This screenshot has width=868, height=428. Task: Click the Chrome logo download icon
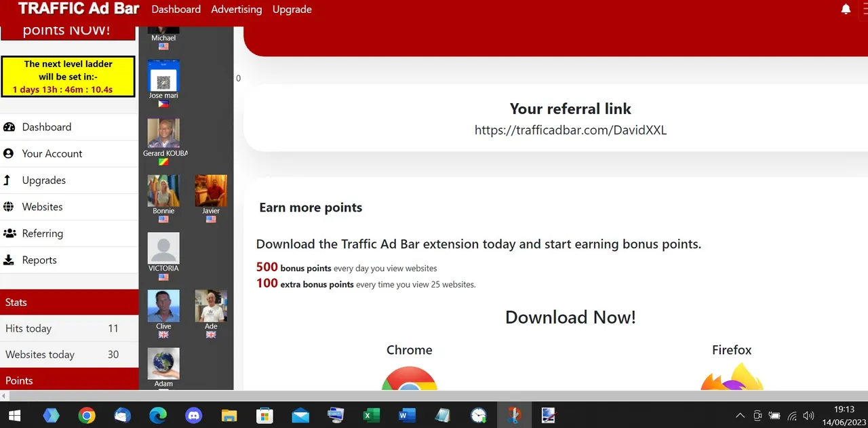(x=410, y=378)
